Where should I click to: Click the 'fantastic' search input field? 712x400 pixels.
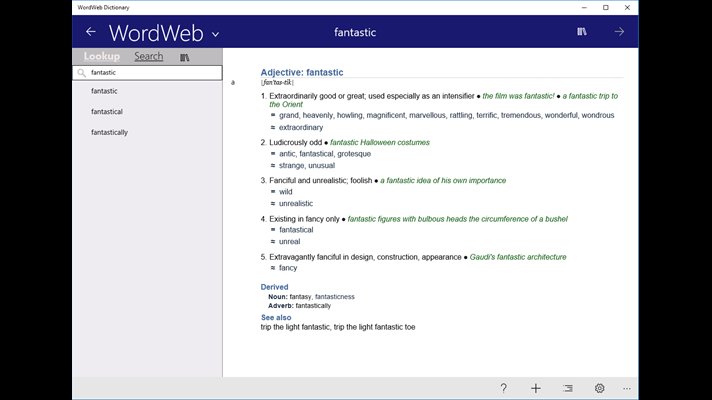pyautogui.click(x=148, y=73)
